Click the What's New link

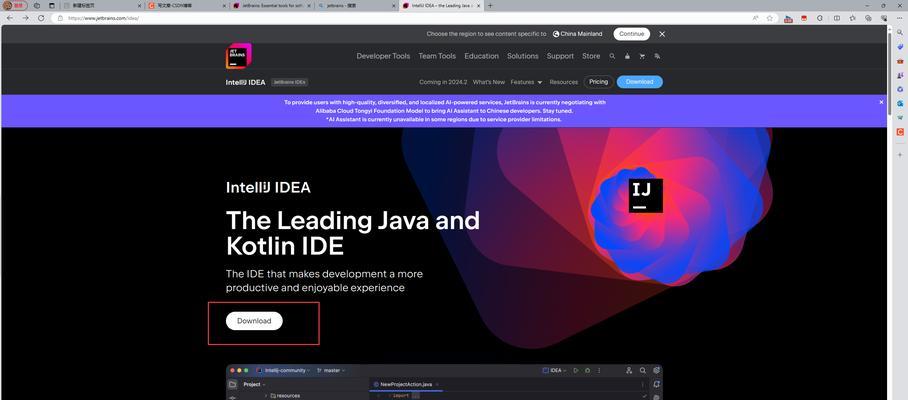click(x=489, y=82)
